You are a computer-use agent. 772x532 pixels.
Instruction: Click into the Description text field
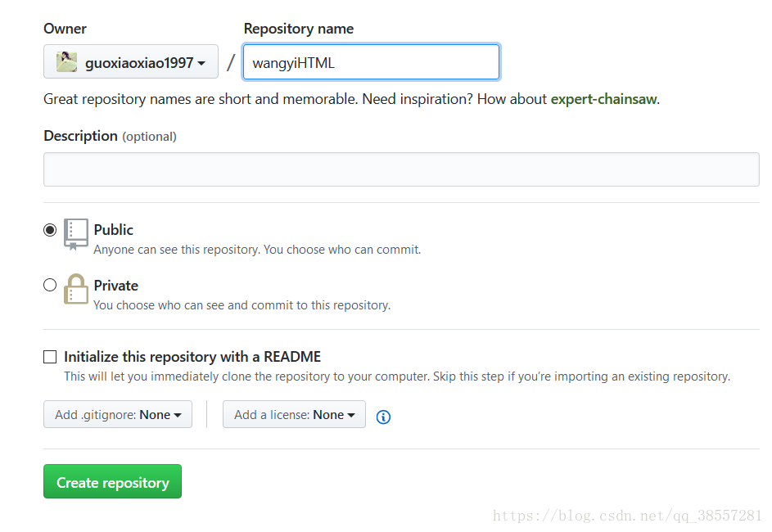tap(401, 169)
